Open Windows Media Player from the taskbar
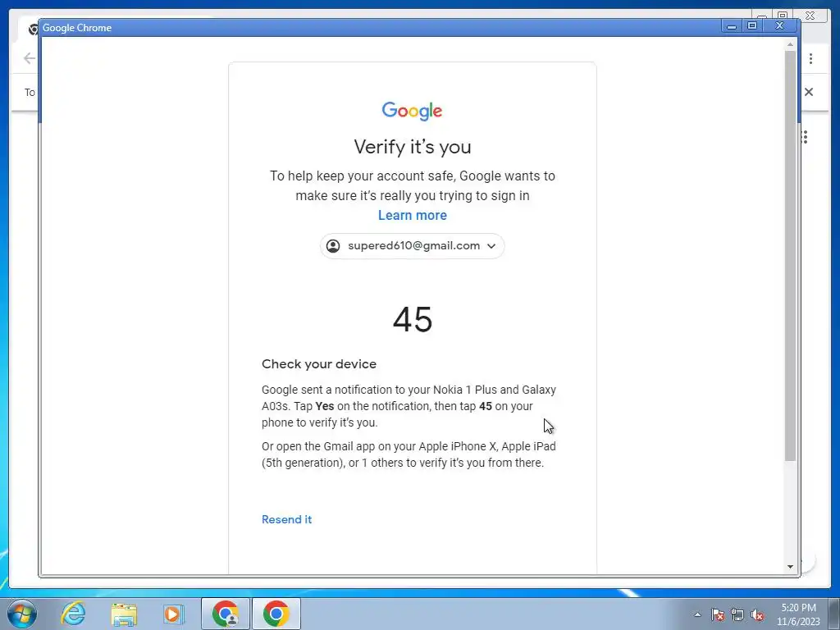 (173, 614)
